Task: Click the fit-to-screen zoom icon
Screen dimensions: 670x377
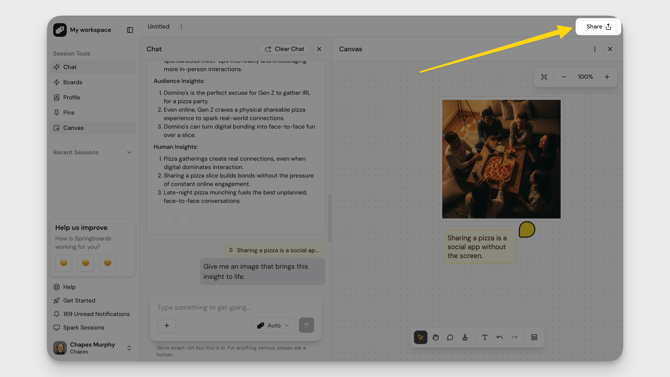Action: [544, 77]
